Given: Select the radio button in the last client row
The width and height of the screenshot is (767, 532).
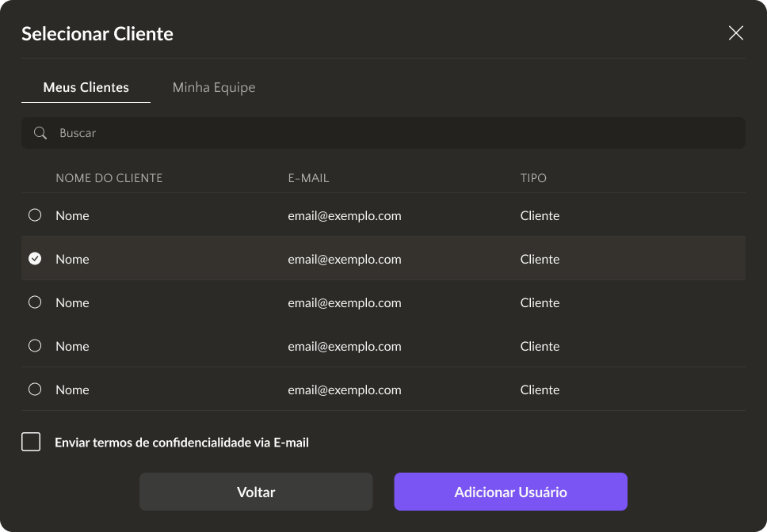Looking at the screenshot, I should pyautogui.click(x=35, y=389).
